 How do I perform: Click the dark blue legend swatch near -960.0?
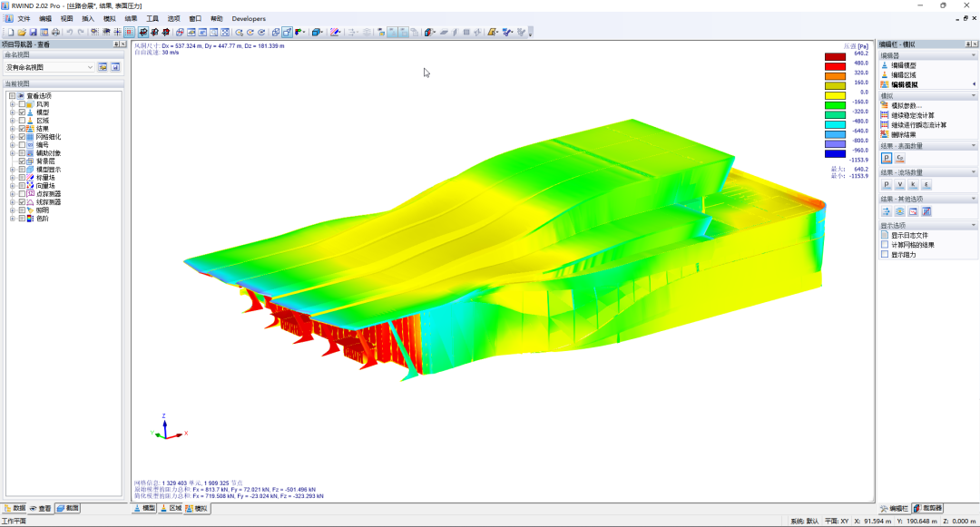[835, 153]
